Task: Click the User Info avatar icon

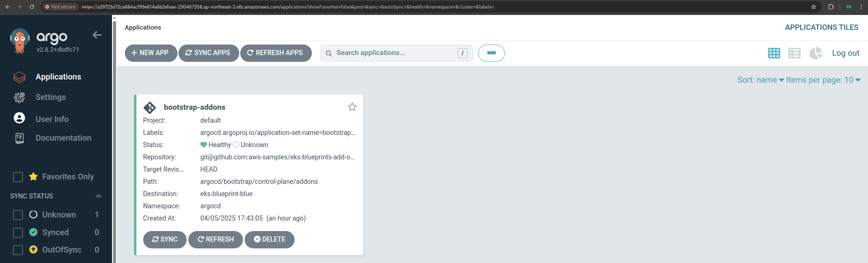Action: point(19,118)
